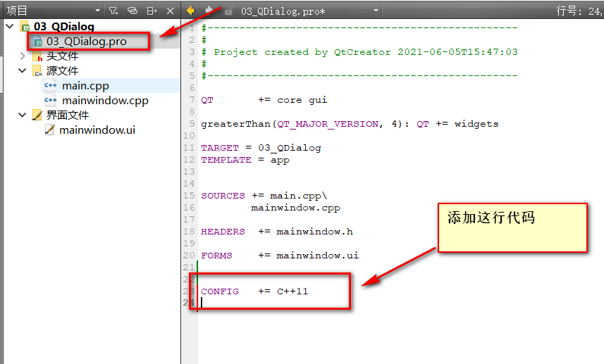Image resolution: width=604 pixels, height=364 pixels.
Task: Click line number 16 in the gutter
Action: point(189,208)
